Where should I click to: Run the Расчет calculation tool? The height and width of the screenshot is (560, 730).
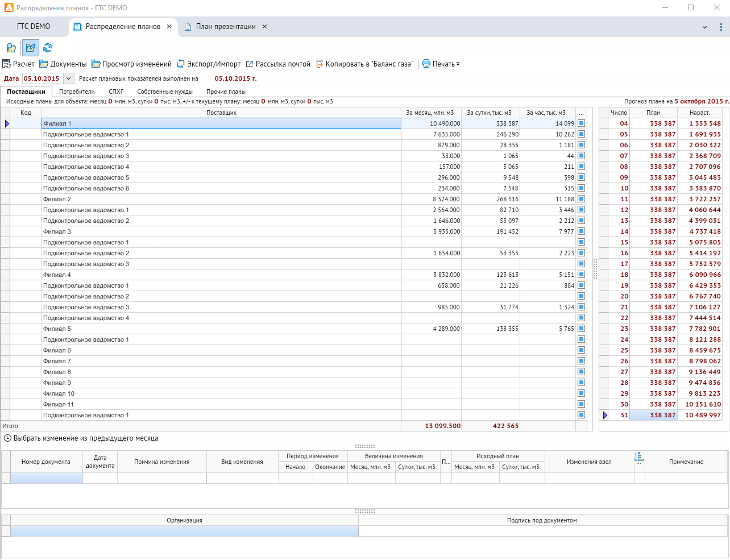tap(19, 64)
